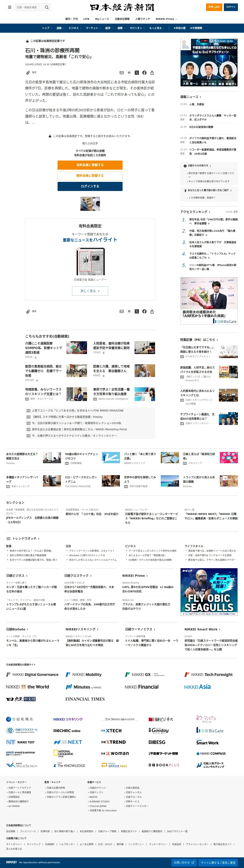Click お問い合わせ footer button

pyautogui.click(x=184, y=862)
